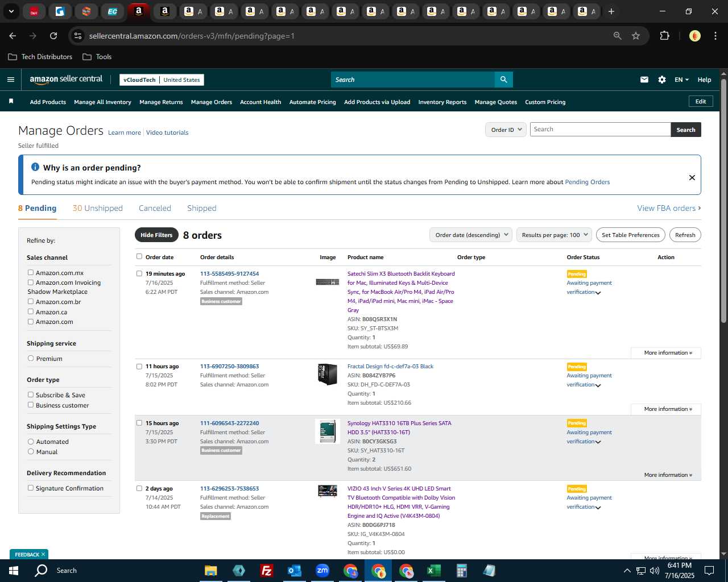Open the Order ID search type dropdown
The width and height of the screenshot is (728, 582).
point(505,130)
